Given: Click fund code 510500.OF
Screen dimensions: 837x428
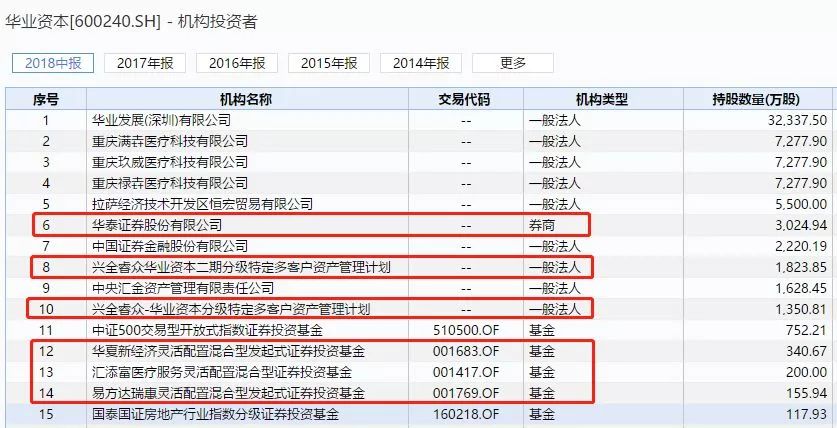Looking at the screenshot, I should click(x=466, y=330).
